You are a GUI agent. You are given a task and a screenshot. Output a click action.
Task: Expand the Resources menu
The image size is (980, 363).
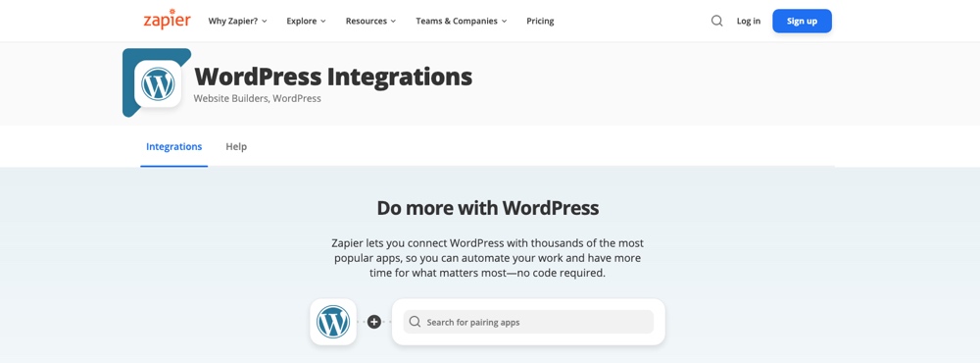coord(370,21)
